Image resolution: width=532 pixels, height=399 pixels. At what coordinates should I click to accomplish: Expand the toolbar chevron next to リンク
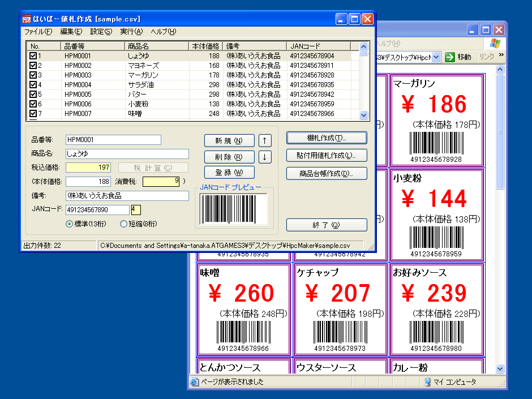tap(501, 55)
